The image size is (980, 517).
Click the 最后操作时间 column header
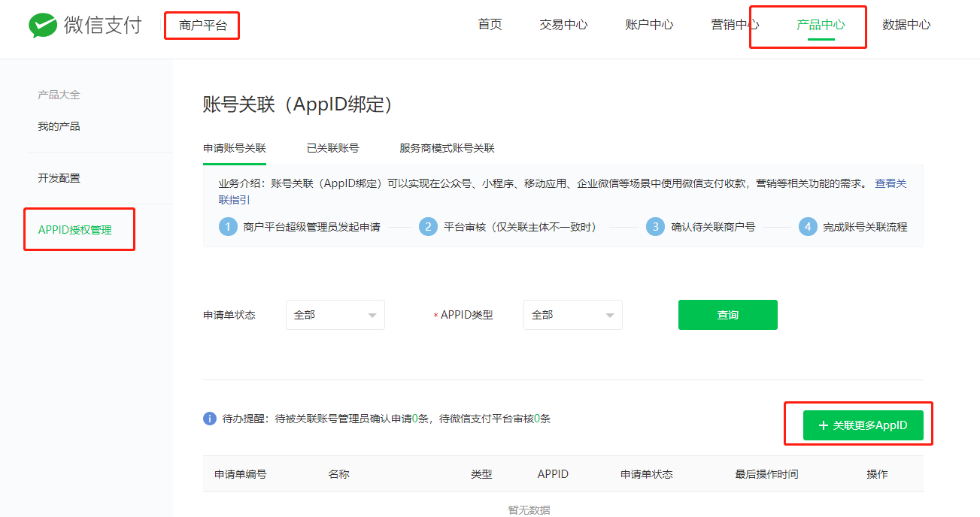(766, 474)
